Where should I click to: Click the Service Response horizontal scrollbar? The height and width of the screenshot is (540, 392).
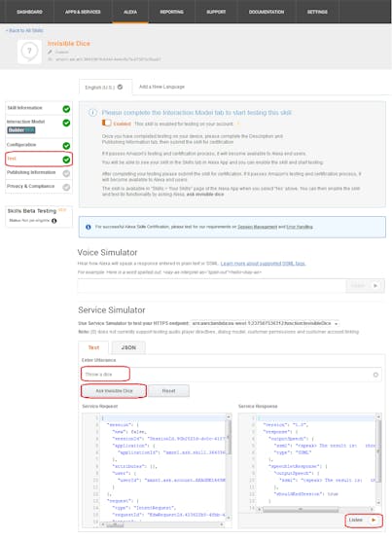tap(301, 509)
